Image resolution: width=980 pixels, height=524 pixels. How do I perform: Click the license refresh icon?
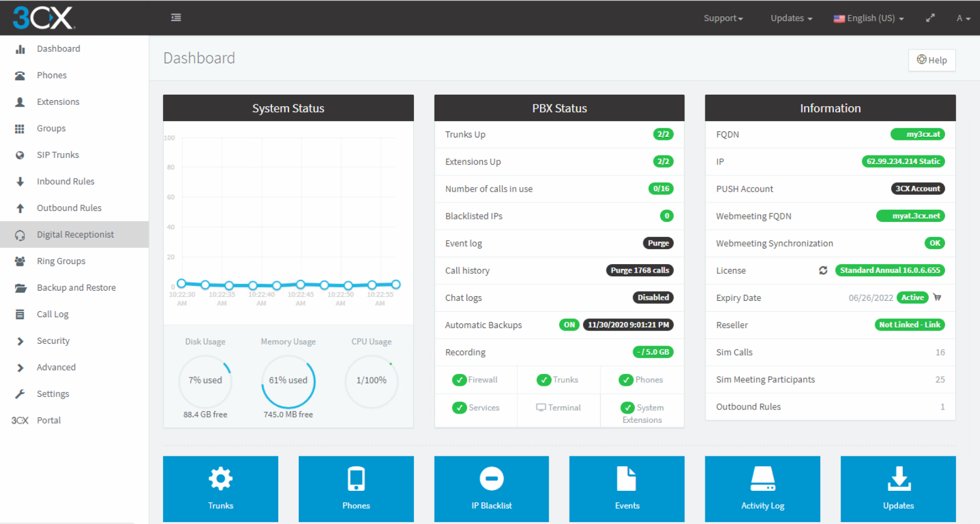pyautogui.click(x=823, y=270)
